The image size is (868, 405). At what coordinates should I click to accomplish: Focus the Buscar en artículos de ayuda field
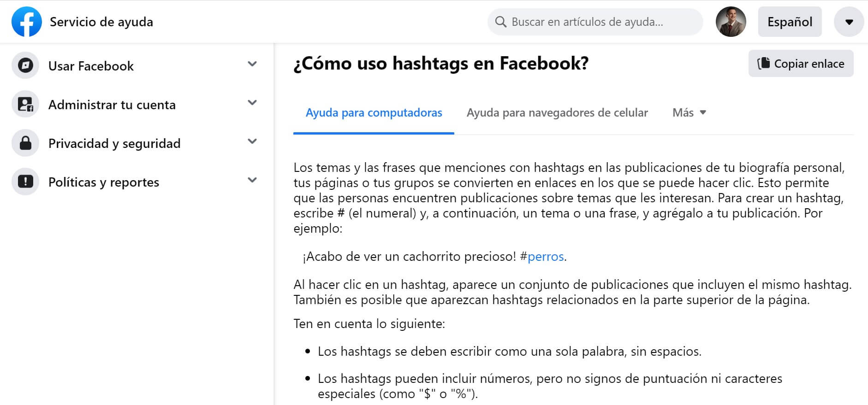600,22
